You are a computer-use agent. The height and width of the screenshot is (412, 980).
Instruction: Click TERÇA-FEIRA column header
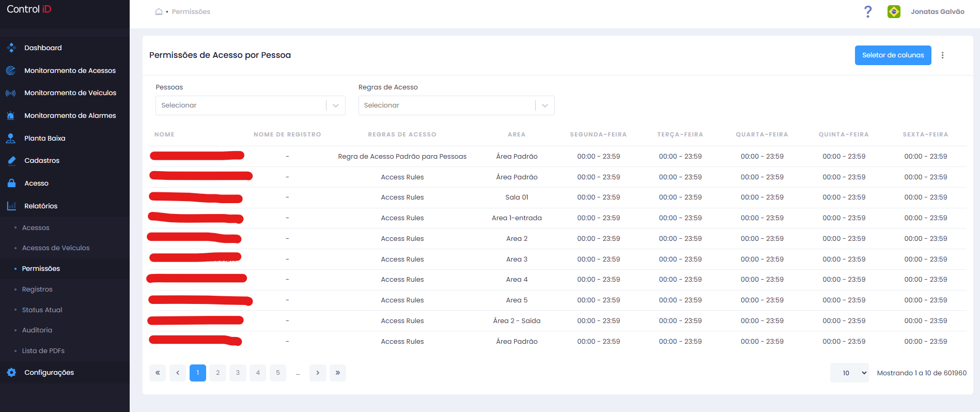[x=680, y=134]
